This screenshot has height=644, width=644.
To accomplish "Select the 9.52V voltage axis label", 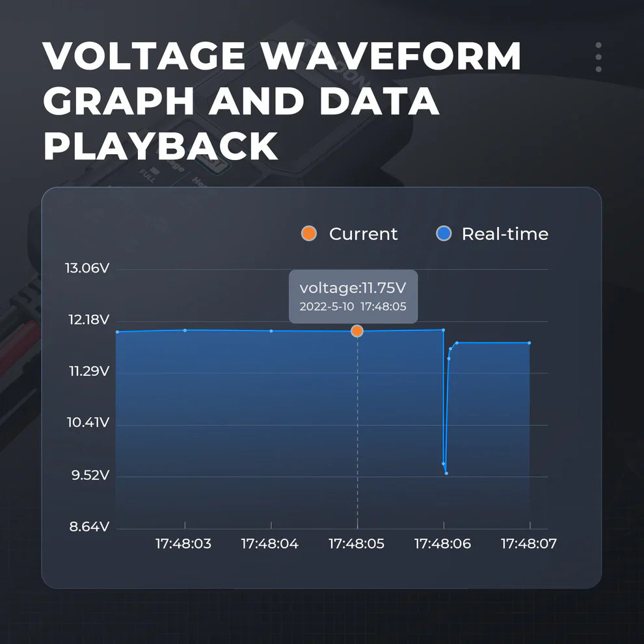I will tap(89, 475).
